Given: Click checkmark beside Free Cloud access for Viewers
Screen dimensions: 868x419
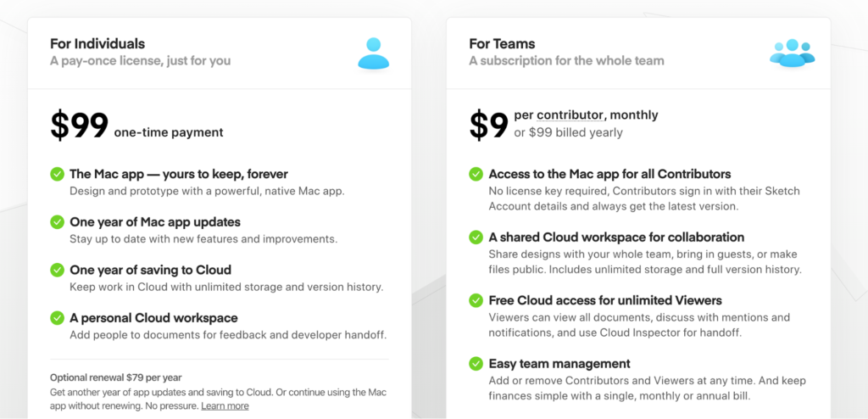Looking at the screenshot, I should [476, 300].
